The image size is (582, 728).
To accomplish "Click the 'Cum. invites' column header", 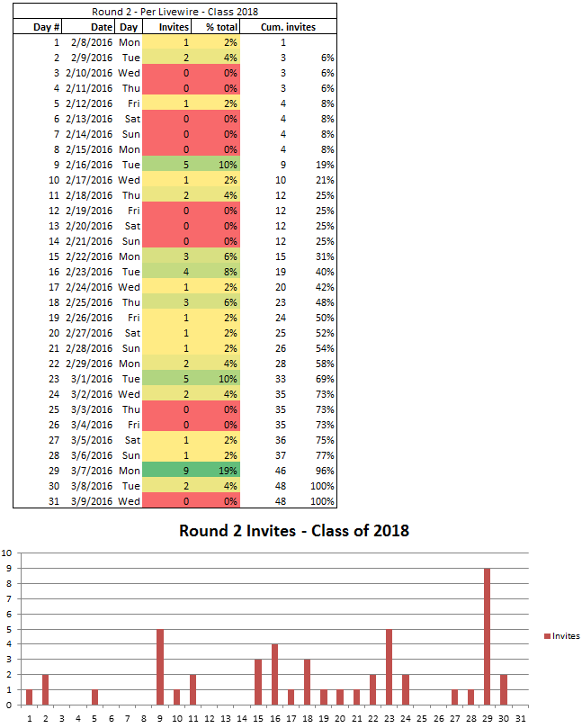I will pyautogui.click(x=287, y=27).
